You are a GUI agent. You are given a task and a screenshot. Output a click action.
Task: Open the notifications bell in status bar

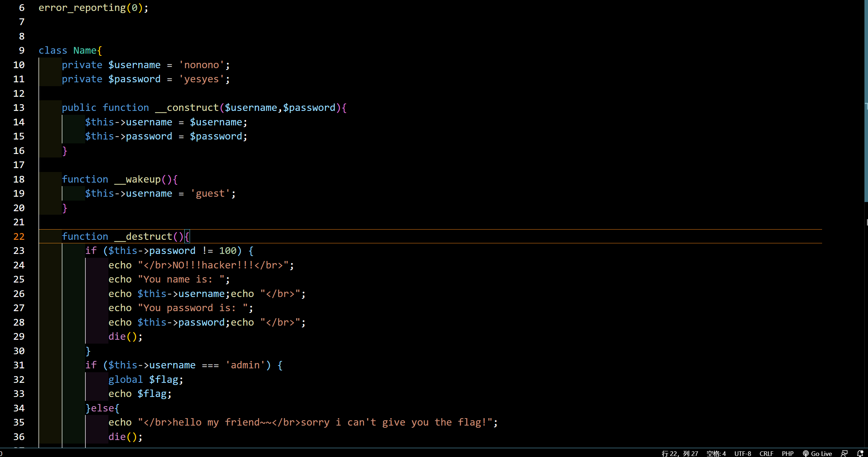pos(860,453)
